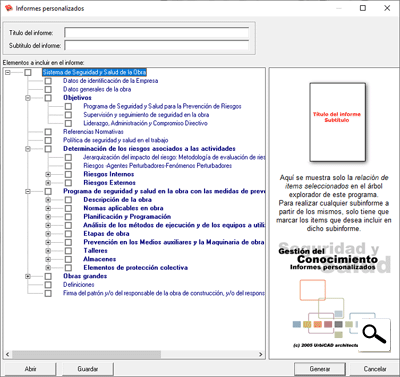Expand the Riesgos Externos node
The height and width of the screenshot is (377, 400).
48,183
